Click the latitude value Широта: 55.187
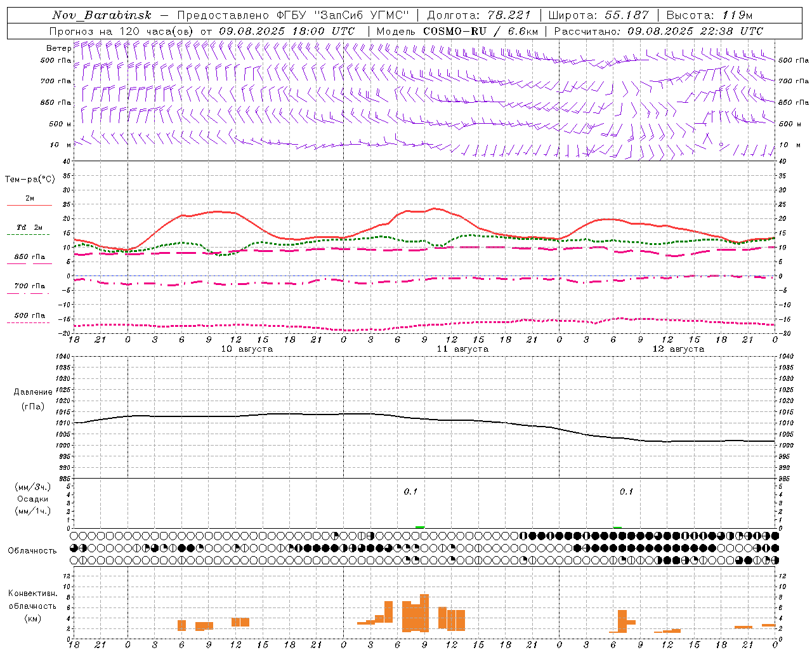This screenshot has width=812, height=650. click(x=598, y=15)
